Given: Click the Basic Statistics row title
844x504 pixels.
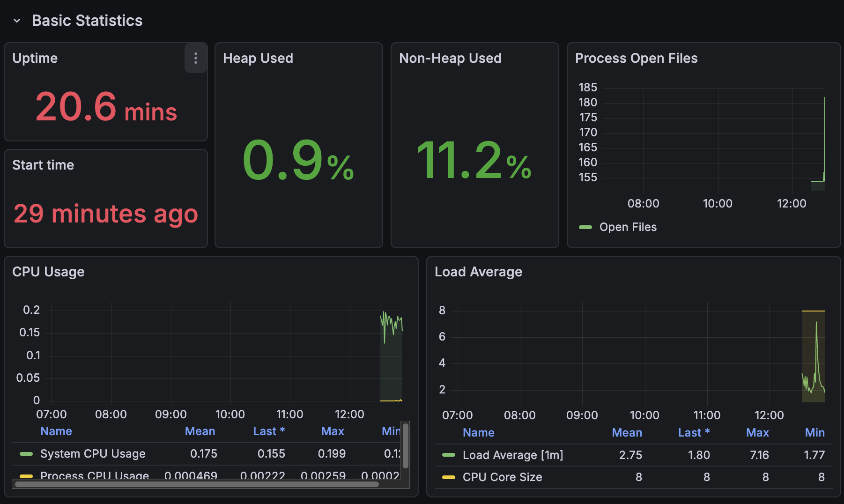Looking at the screenshot, I should coord(87,21).
